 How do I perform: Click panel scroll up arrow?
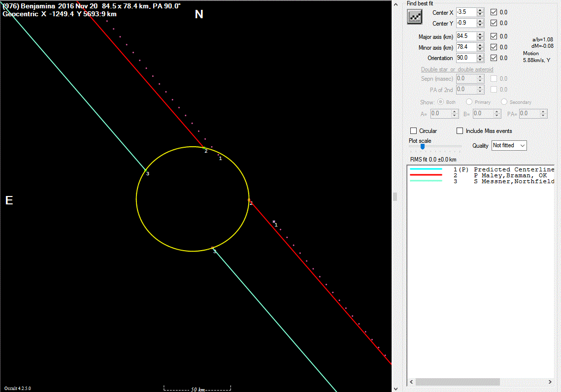[x=396, y=4]
